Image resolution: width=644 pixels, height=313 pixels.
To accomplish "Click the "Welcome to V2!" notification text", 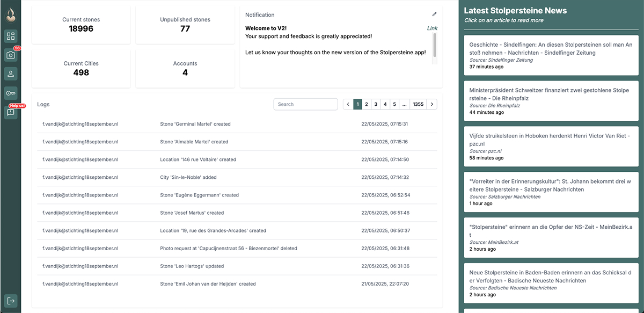I will [x=266, y=28].
